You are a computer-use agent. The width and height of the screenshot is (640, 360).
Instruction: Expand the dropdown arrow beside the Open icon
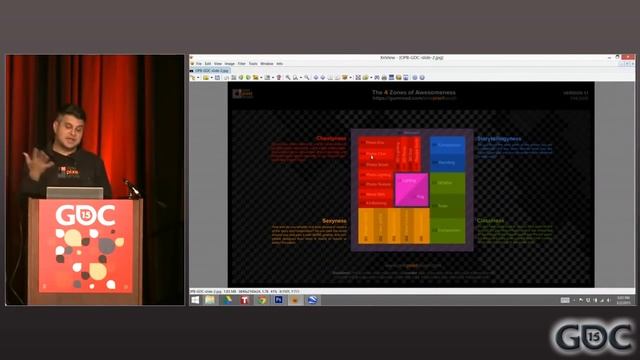(212, 78)
